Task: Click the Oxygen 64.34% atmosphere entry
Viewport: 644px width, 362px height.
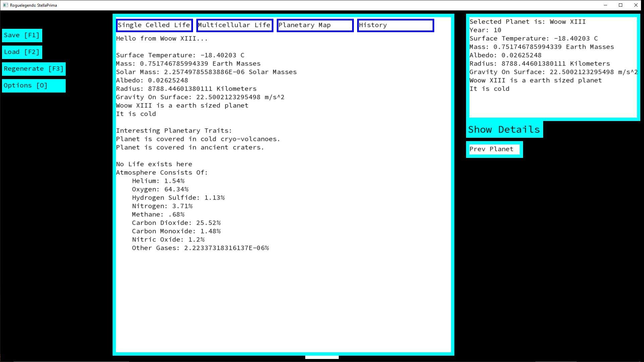Action: [160, 189]
